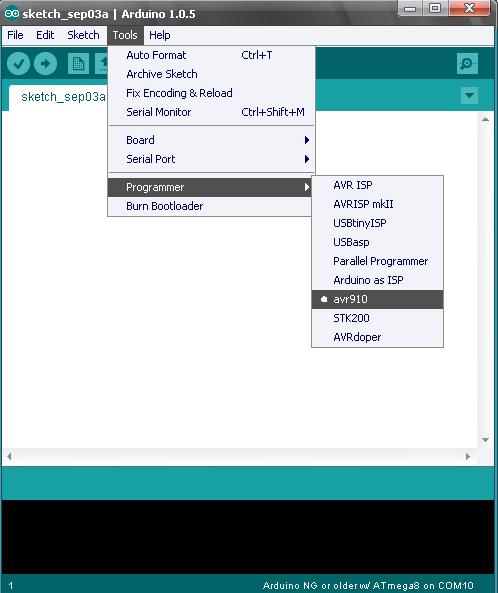
Task: Click the Upload arrow toolbar button
Action: 45,63
